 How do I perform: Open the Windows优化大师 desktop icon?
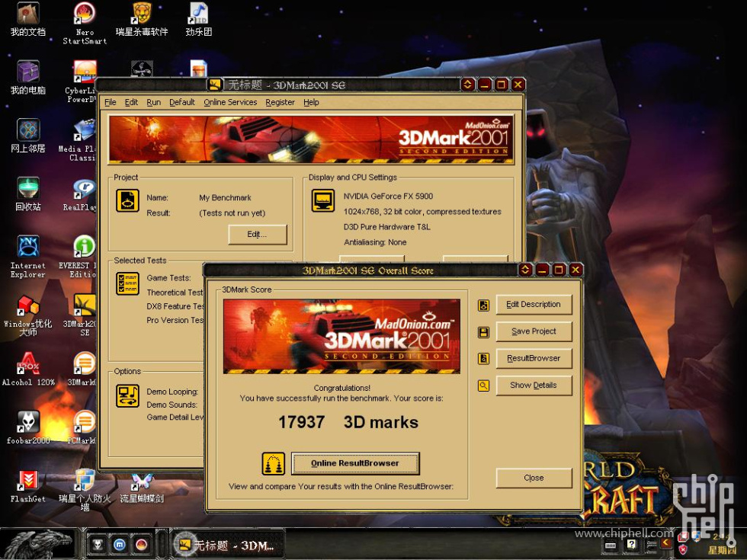click(x=28, y=315)
